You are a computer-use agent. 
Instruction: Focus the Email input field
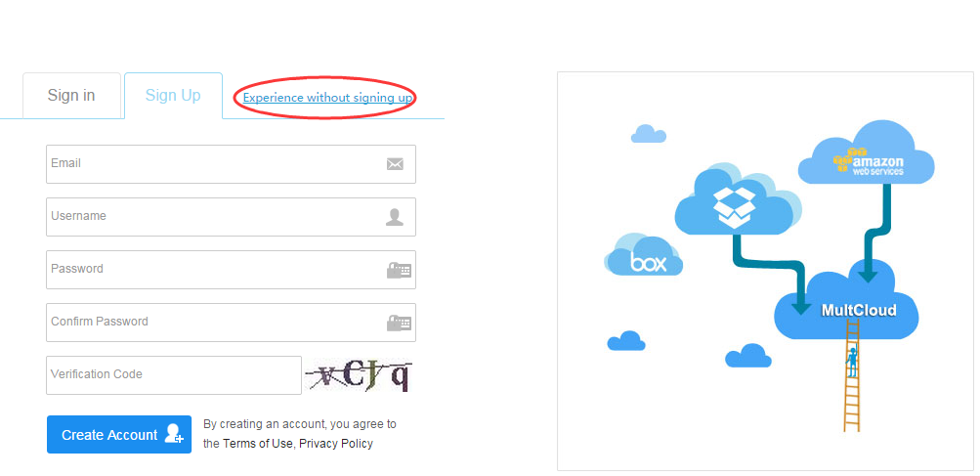click(x=231, y=164)
